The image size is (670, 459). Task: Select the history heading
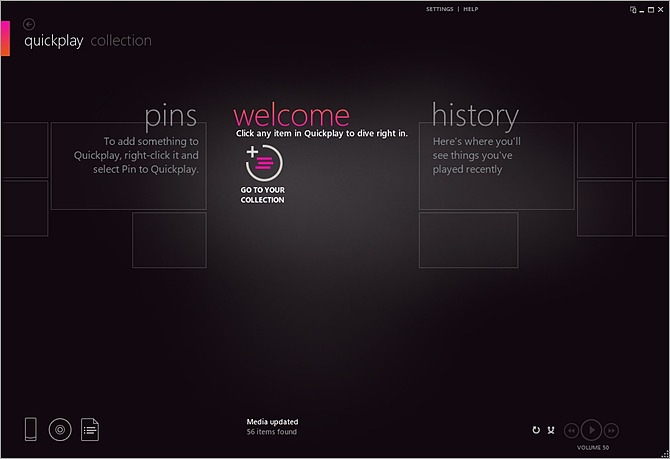[475, 115]
